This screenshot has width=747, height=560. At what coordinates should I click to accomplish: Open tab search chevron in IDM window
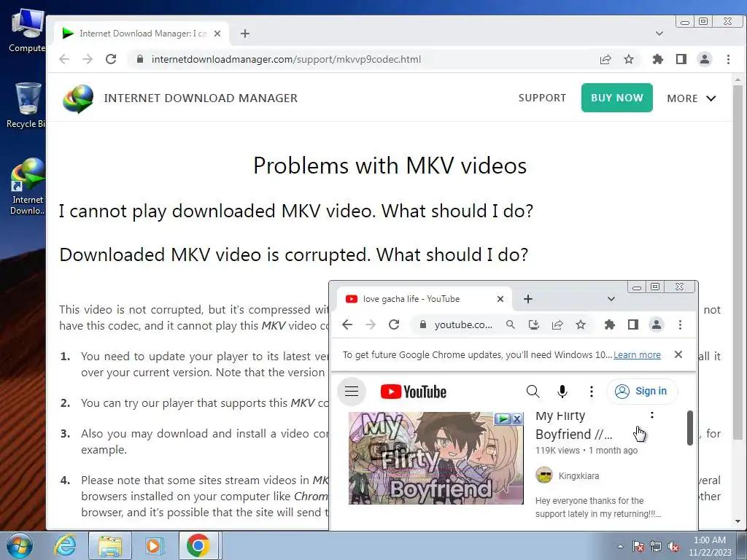[x=659, y=34]
